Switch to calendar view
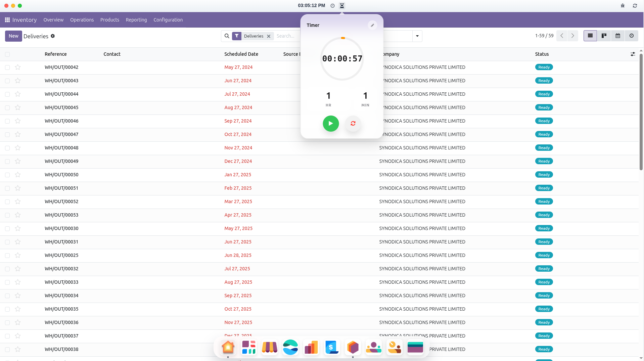Image resolution: width=644 pixels, height=361 pixels. [x=617, y=36]
